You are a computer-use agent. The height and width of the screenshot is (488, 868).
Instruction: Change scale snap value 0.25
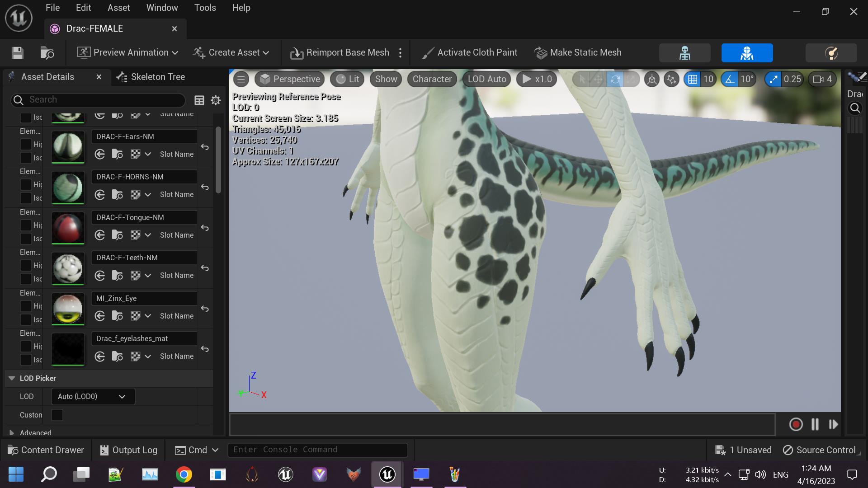pos(792,80)
